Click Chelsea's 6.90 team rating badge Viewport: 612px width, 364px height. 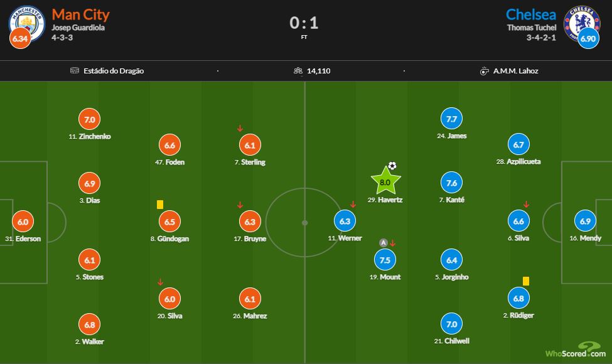(588, 38)
